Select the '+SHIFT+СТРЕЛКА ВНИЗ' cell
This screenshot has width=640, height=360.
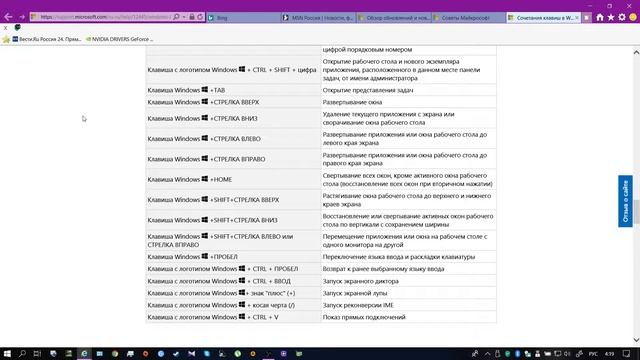233,220
